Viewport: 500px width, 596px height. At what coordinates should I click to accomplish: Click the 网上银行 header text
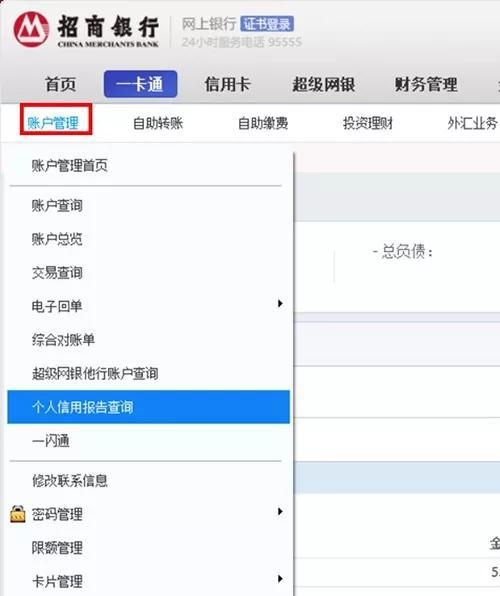(209, 24)
